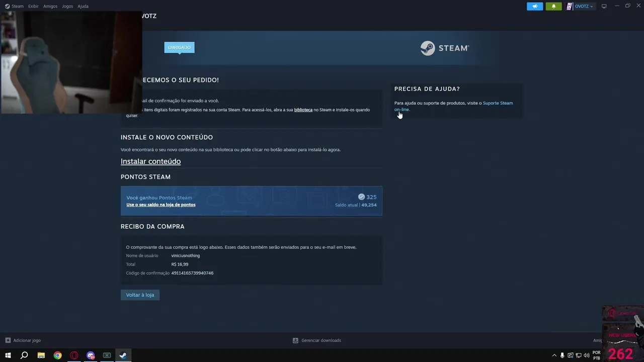644x362 pixels.
Task: Click the total value R$ 16,99
Action: (180, 264)
